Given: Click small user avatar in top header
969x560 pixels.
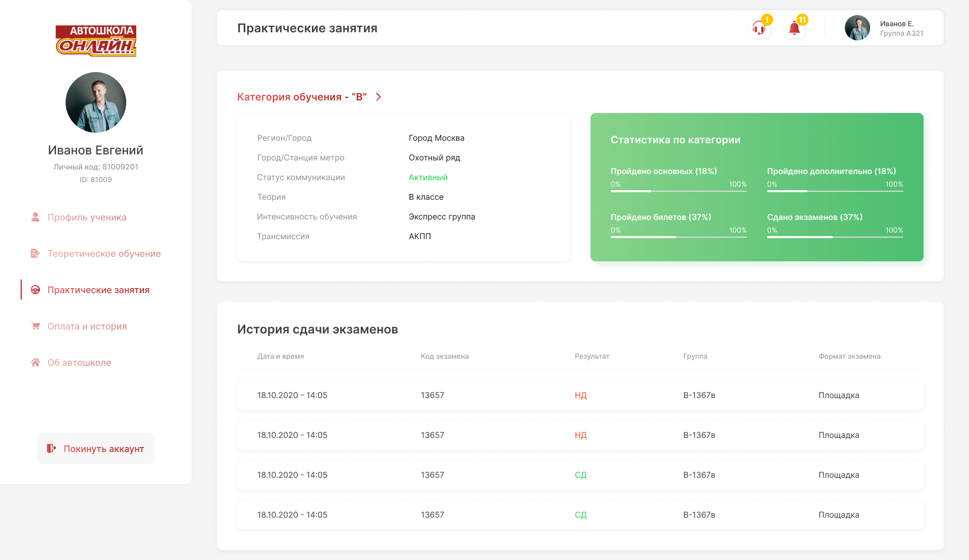Looking at the screenshot, I should click(857, 28).
